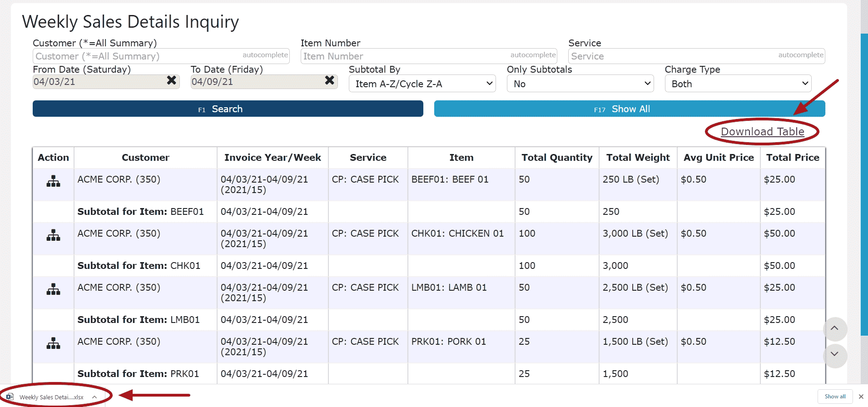Click the hierarchy icon in PRK01 row
Viewport: 868px width, 407px height.
click(x=53, y=343)
